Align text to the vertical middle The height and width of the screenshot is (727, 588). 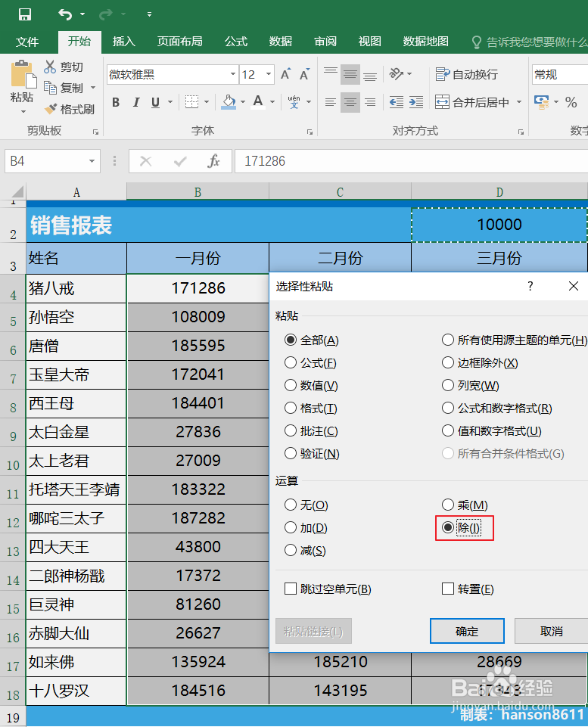point(350,74)
